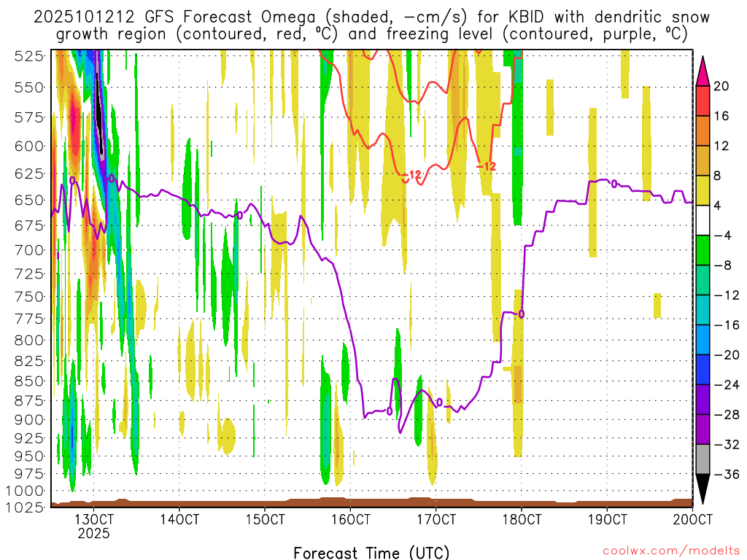Click the red 16 to 20 colorbar segment
The image size is (747, 560).
pyautogui.click(x=703, y=101)
